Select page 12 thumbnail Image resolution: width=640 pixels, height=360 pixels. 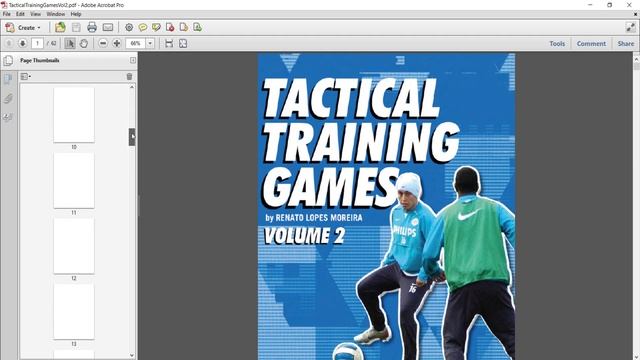pyautogui.click(x=74, y=246)
